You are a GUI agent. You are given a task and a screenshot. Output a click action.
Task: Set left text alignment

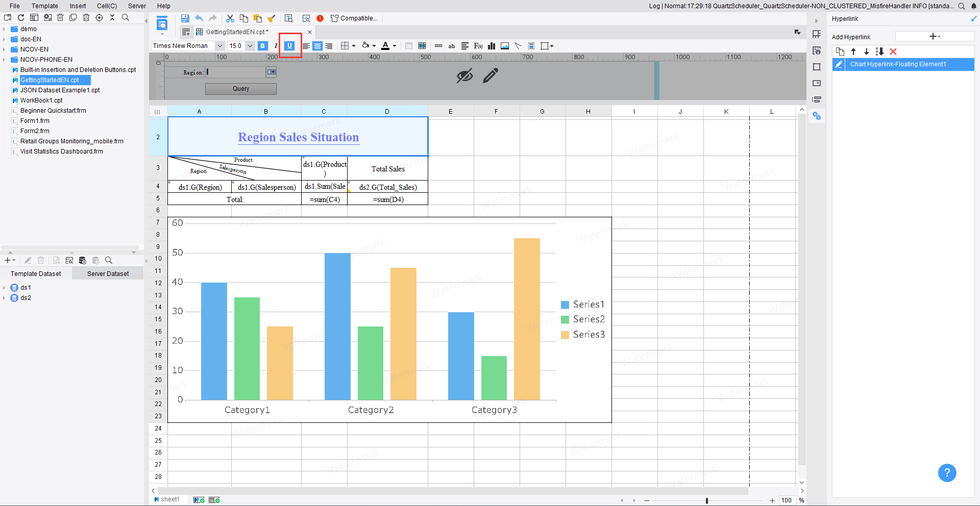pos(306,46)
